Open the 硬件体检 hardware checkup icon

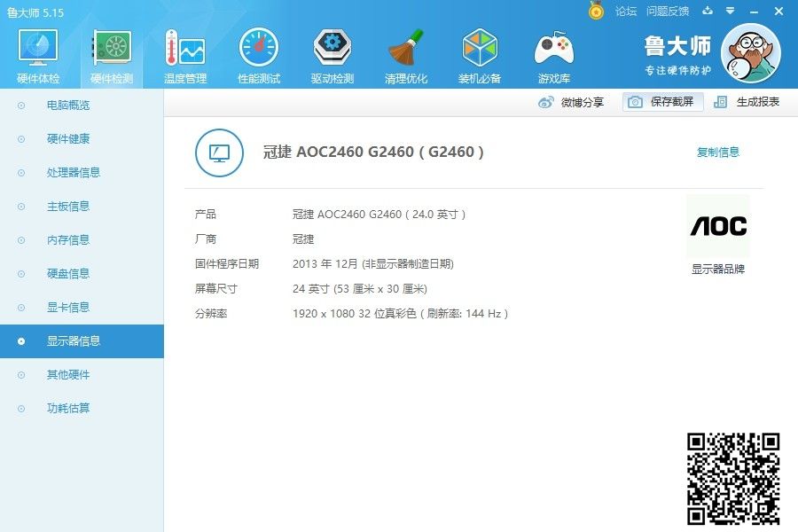click(x=38, y=50)
